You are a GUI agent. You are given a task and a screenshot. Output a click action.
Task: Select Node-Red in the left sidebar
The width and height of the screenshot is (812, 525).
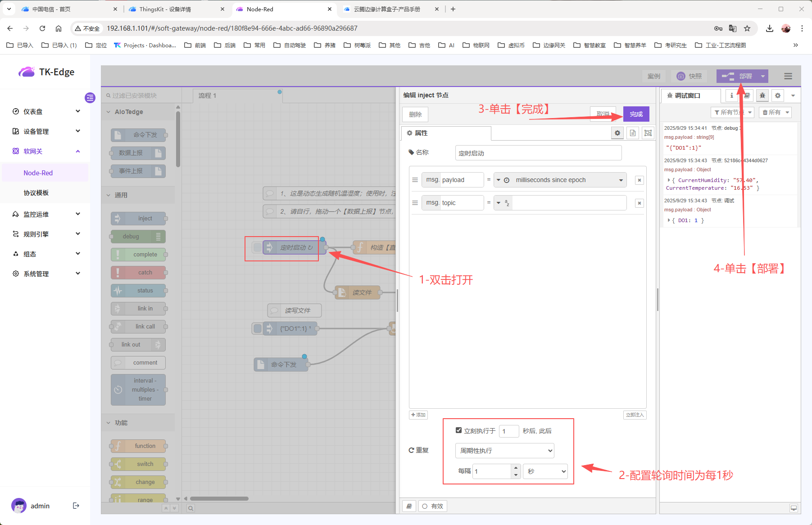coord(38,173)
